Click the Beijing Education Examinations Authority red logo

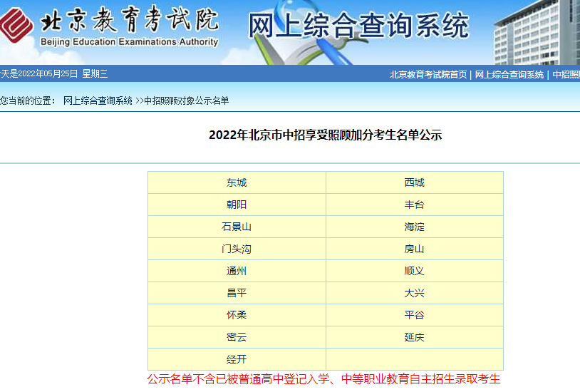(16, 25)
